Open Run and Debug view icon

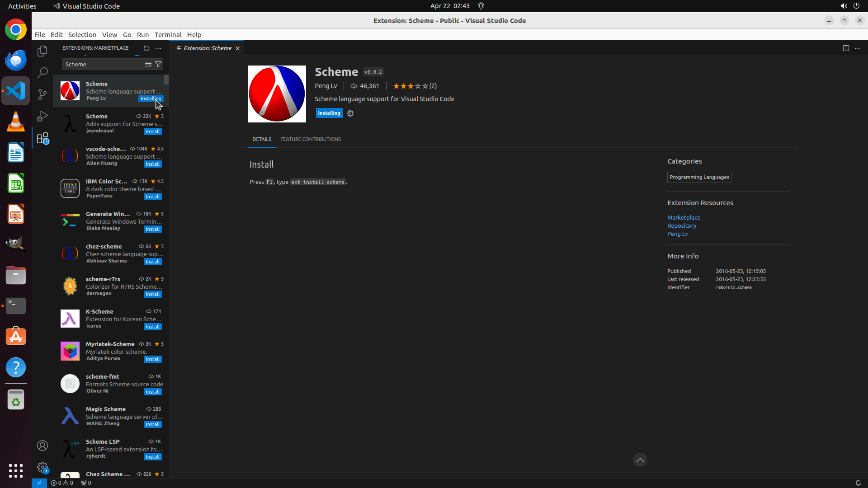[x=42, y=116]
